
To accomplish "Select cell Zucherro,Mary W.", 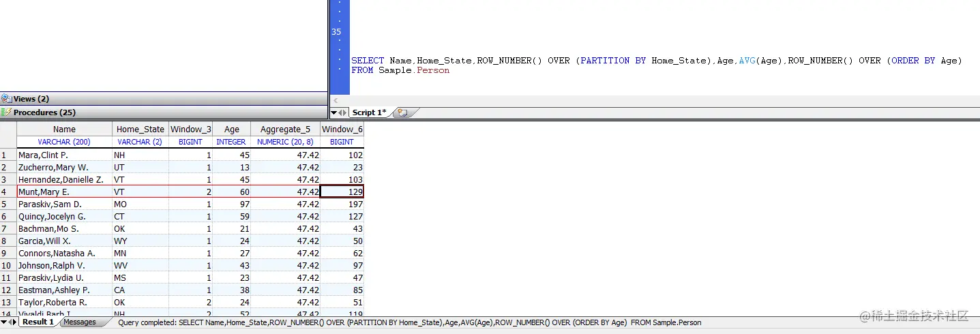I will [64, 167].
